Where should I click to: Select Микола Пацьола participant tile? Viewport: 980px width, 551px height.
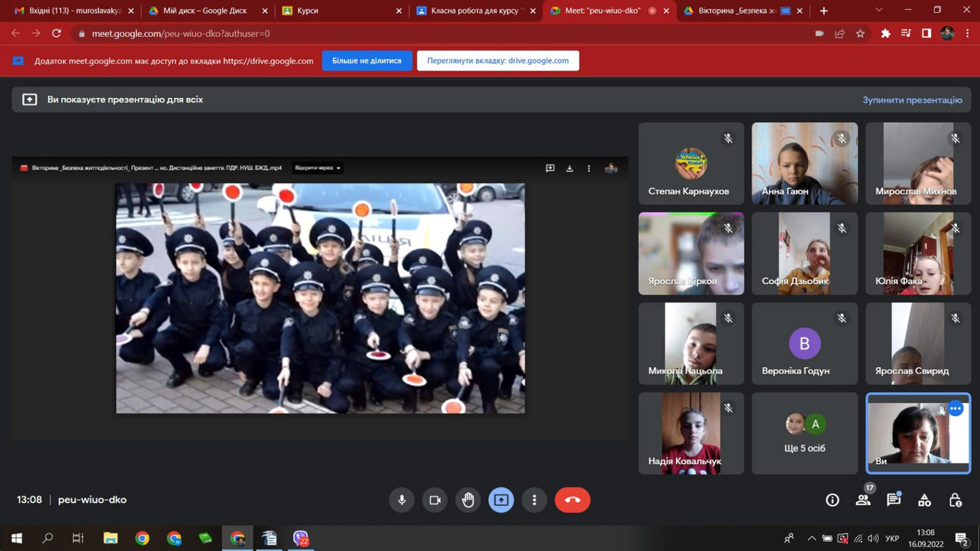click(x=691, y=344)
